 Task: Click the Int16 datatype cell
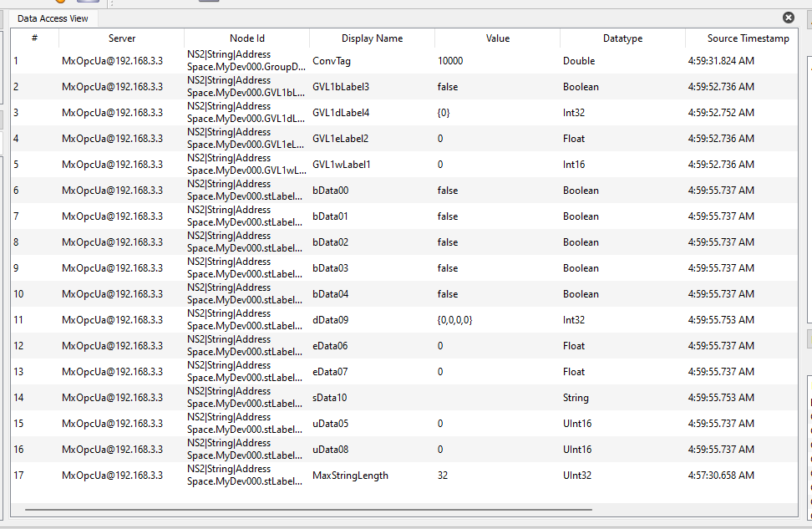(x=574, y=165)
